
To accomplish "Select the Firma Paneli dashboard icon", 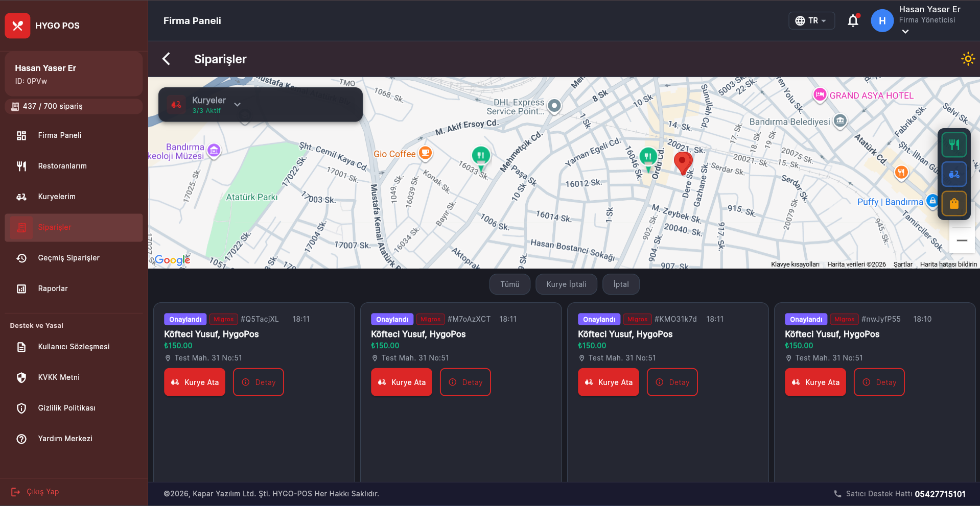I will point(21,135).
